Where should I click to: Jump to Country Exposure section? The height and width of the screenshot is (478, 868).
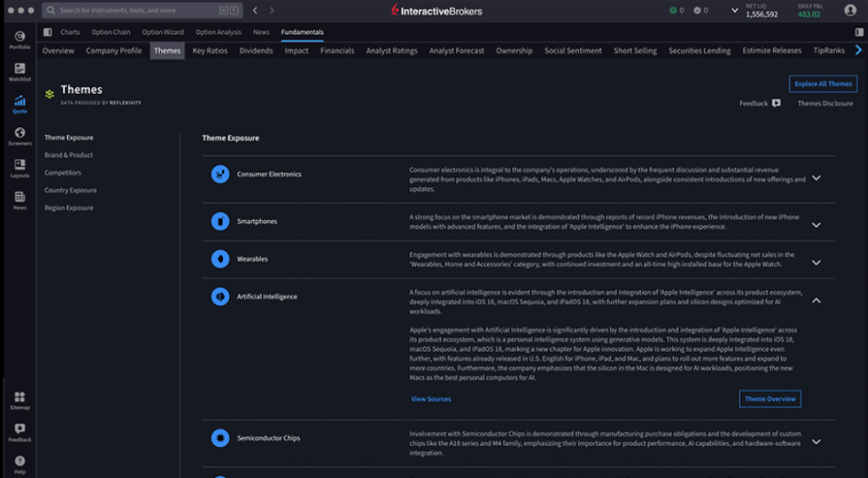click(x=70, y=191)
